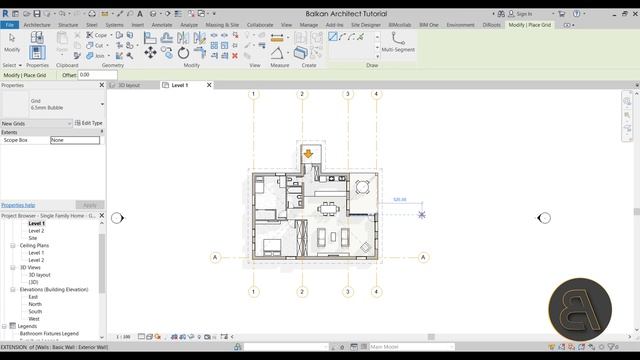Viewport: 640px width, 360px height.
Task: Click the filter icon in status bar
Action: [x=611, y=347]
